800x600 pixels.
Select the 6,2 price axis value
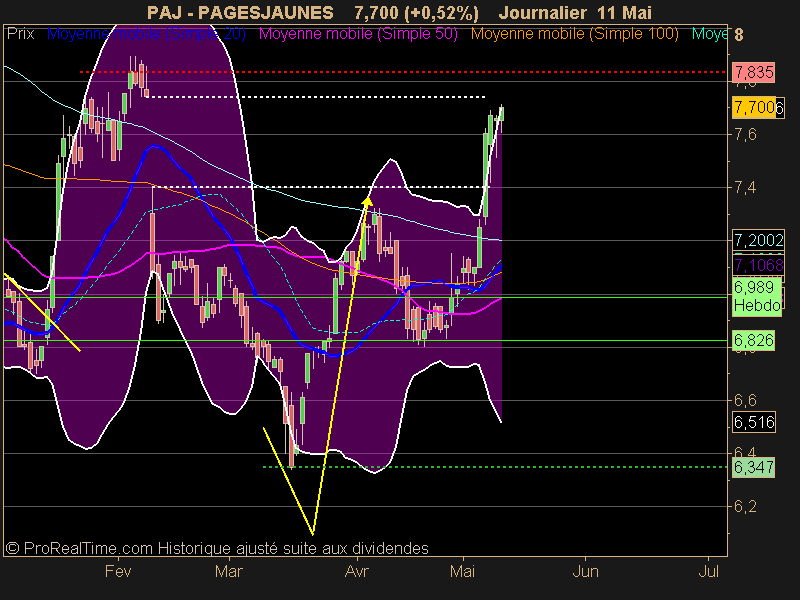[x=745, y=506]
